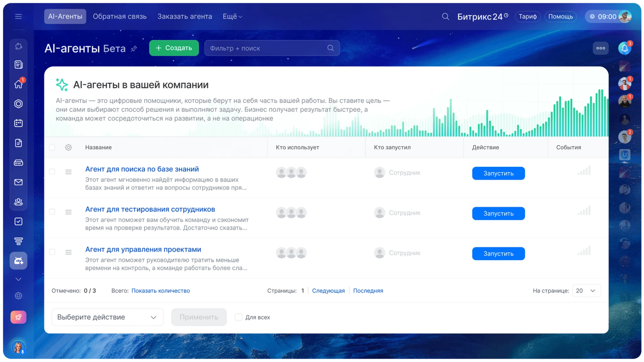
Task: Click the 'Помощь' button
Action: pyautogui.click(x=561, y=16)
